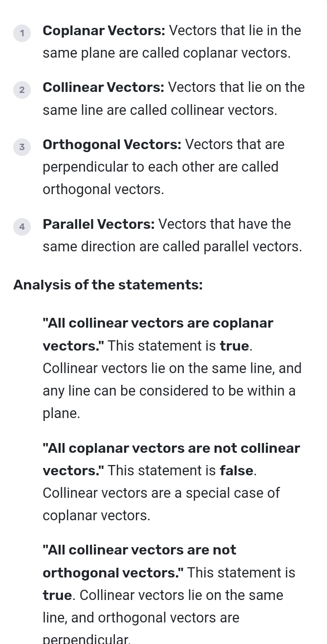Click the bold 'Parallel Vectors:' term
This screenshot has height=644, width=327.
point(98,224)
